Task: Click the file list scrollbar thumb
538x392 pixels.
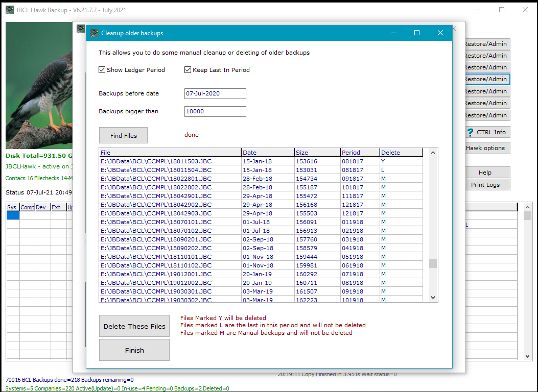Action: [433, 263]
